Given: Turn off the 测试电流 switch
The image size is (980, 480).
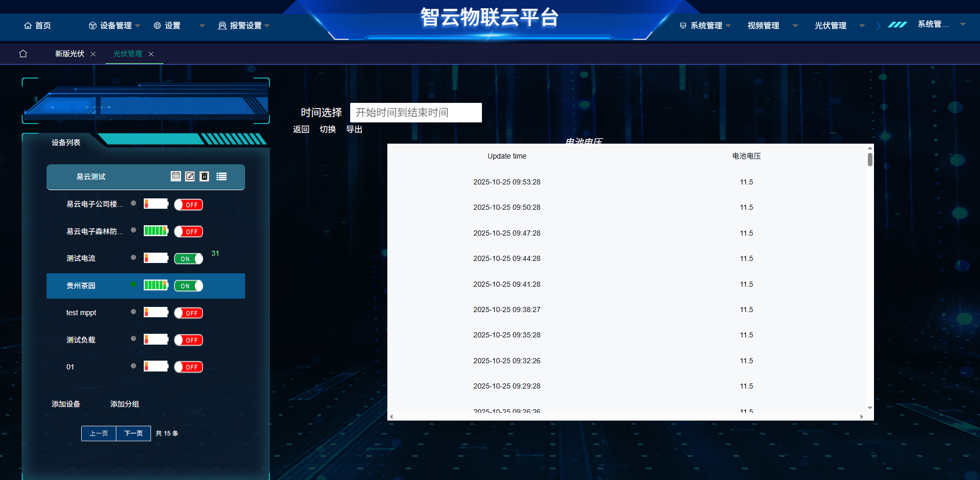Looking at the screenshot, I should click(x=188, y=258).
